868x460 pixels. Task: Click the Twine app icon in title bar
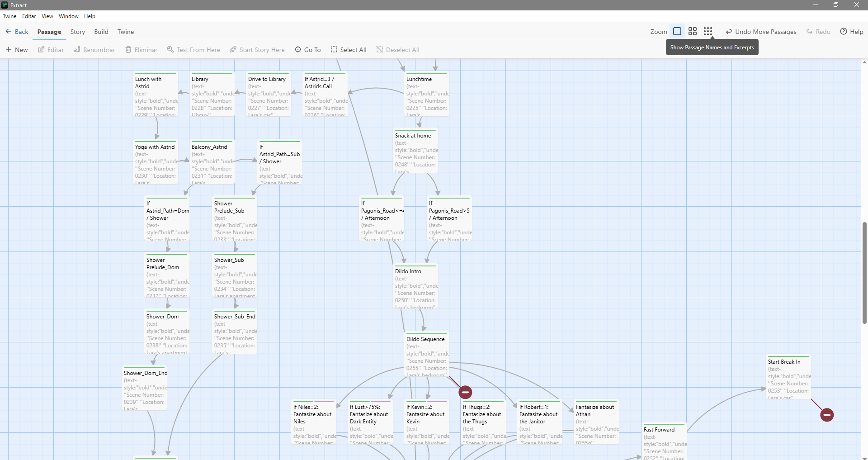coord(5,5)
